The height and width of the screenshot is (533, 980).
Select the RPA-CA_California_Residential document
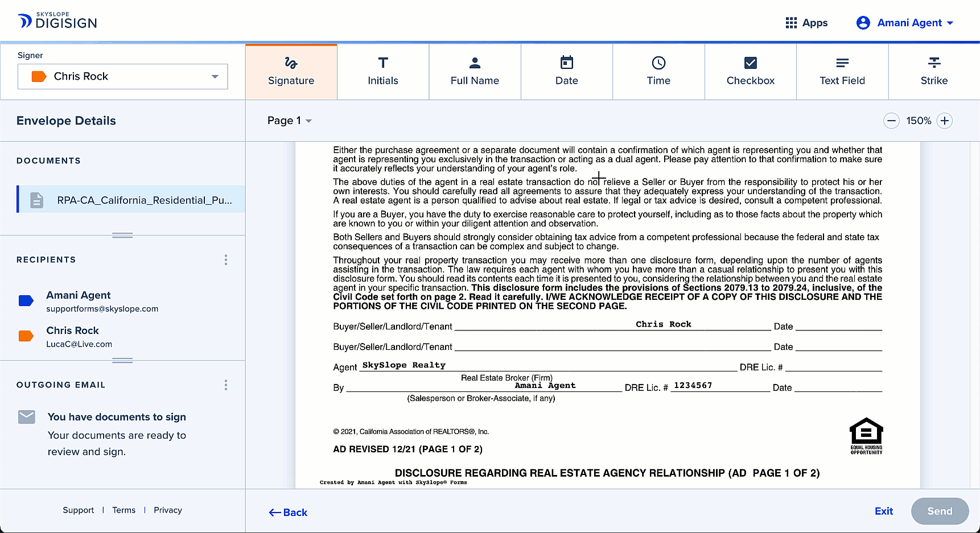point(131,200)
